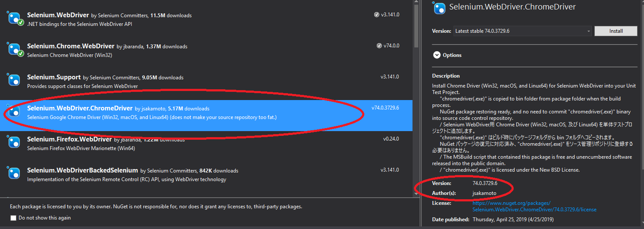
Task: Click the .NET bindings for Selenium description
Action: point(79,24)
